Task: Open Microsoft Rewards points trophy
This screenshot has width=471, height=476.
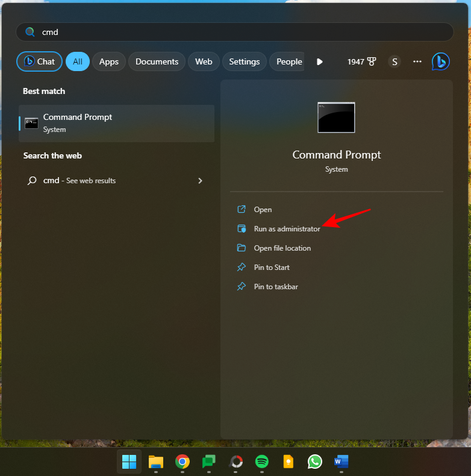Action: [x=362, y=61]
